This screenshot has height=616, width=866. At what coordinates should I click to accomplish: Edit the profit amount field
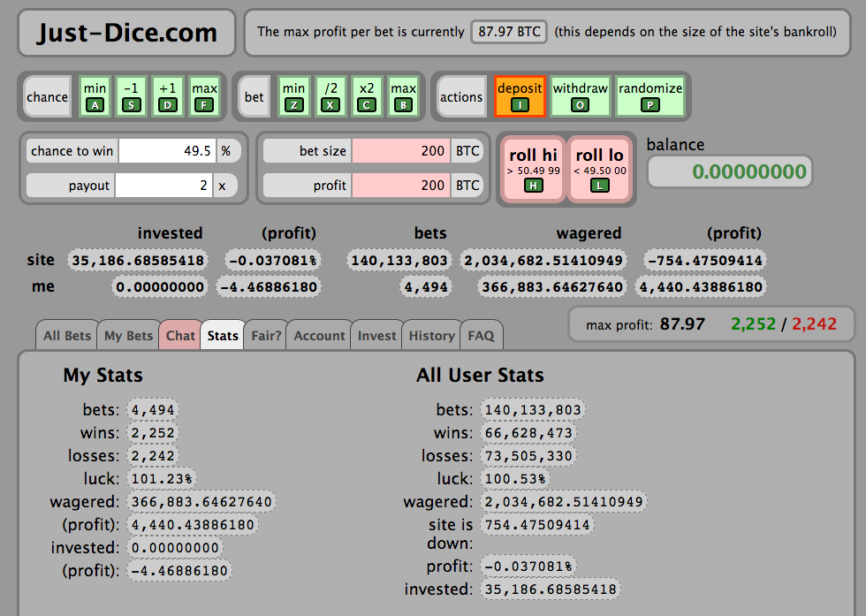click(401, 186)
